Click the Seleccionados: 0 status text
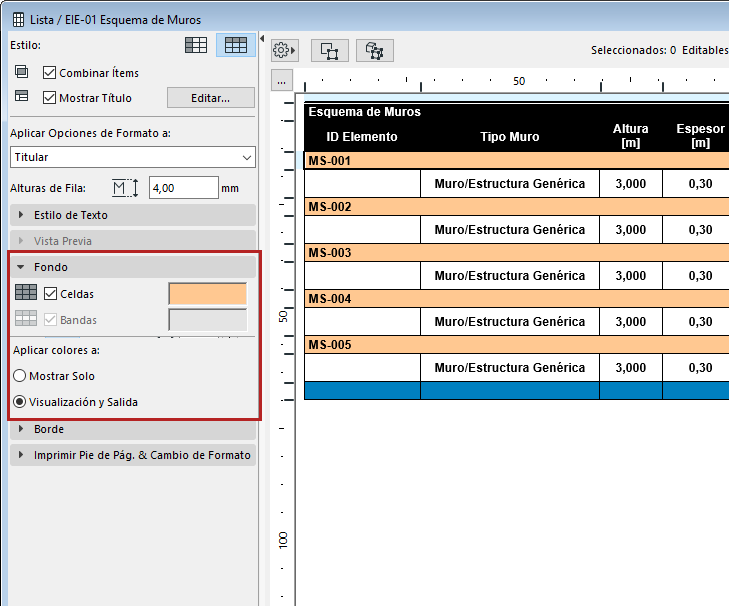This screenshot has height=606, width=729. point(633,50)
